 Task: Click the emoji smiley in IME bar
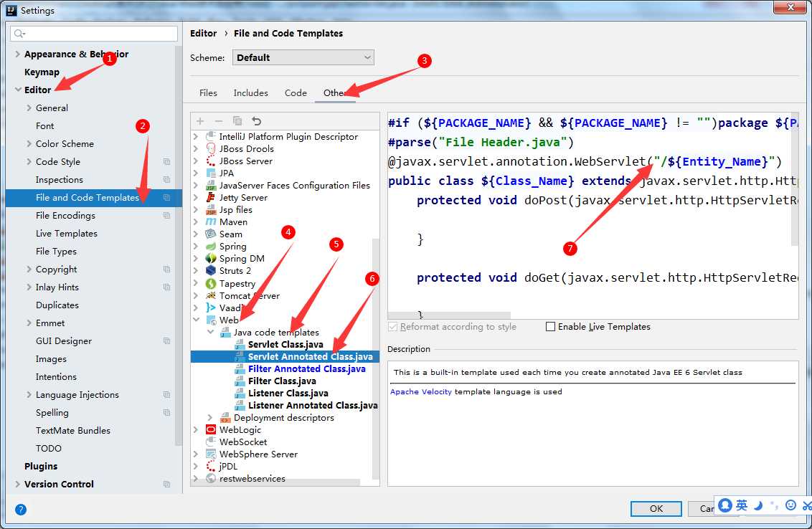click(790, 505)
